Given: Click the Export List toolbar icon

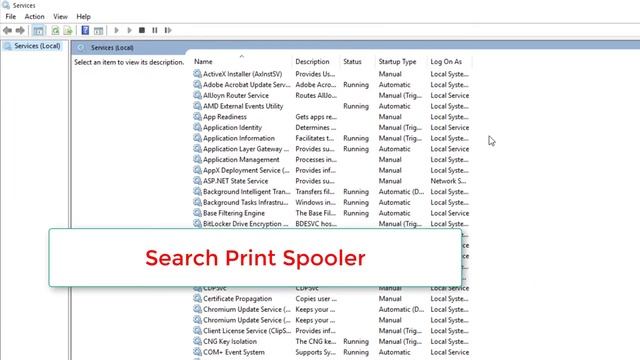Looking at the screenshot, I should click(x=68, y=30).
